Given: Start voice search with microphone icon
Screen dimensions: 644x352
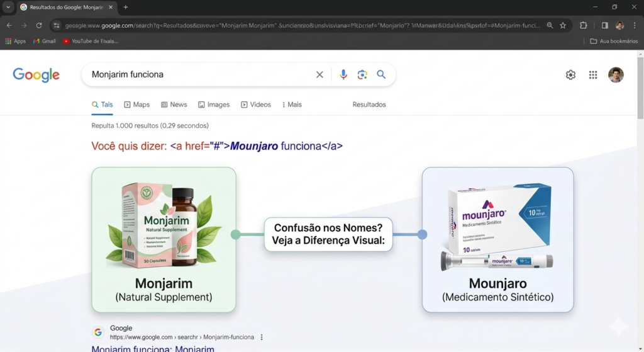Looking at the screenshot, I should coord(343,74).
